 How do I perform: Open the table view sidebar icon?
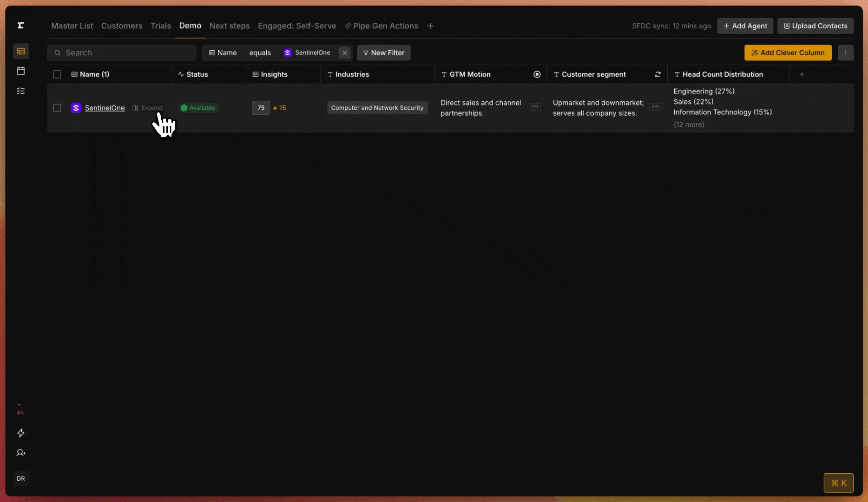coord(21,51)
